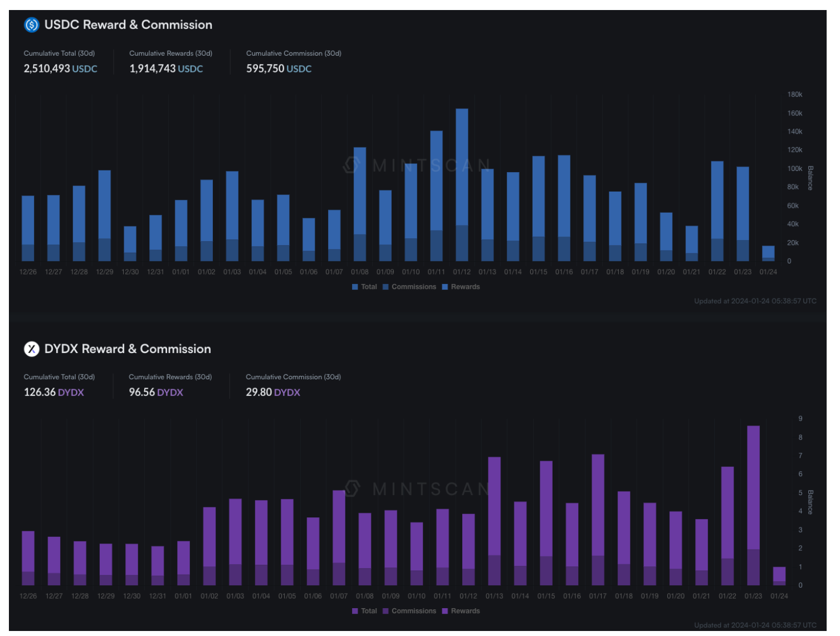Select the 01/17 bar in DYDX chart
Image resolution: width=840 pixels, height=636 pixels.
[598, 518]
